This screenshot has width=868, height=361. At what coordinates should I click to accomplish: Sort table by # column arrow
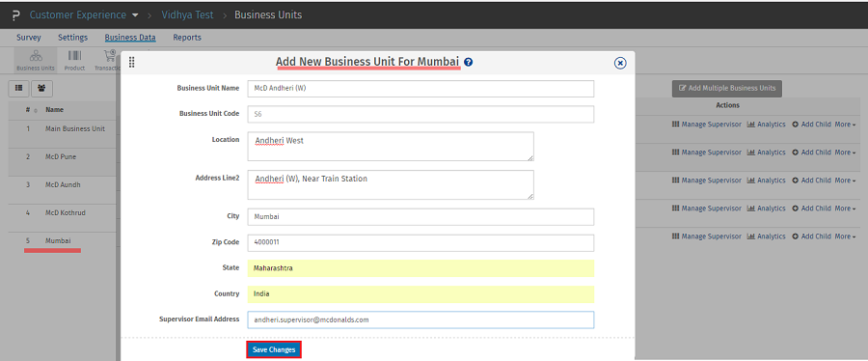pyautogui.click(x=36, y=111)
